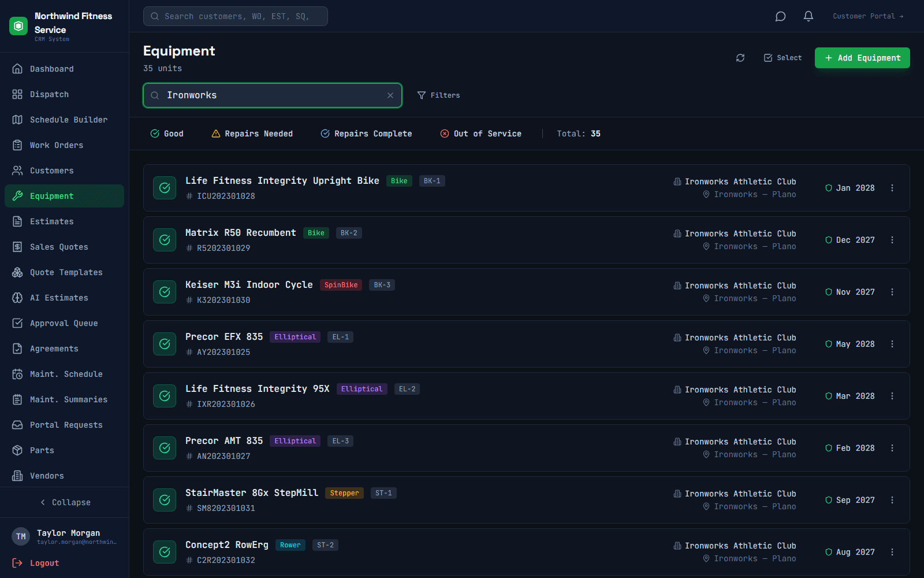924x578 pixels.
Task: Click the Customers sidebar icon
Action: [17, 171]
